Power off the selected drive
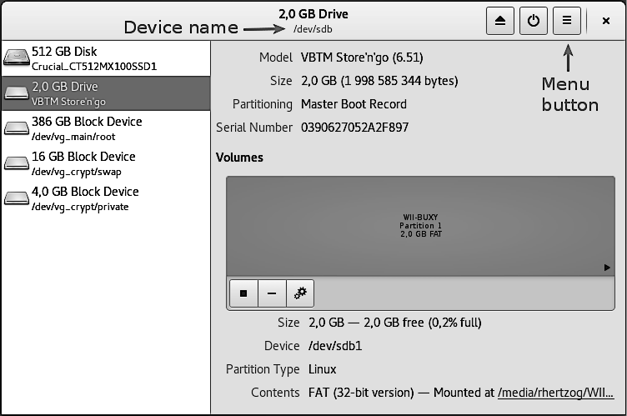 pos(533,20)
